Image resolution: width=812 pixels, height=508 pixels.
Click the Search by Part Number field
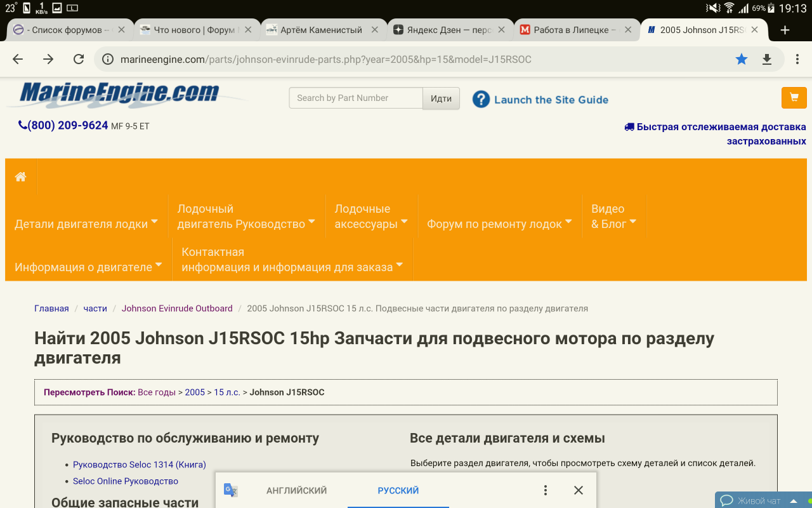point(355,98)
